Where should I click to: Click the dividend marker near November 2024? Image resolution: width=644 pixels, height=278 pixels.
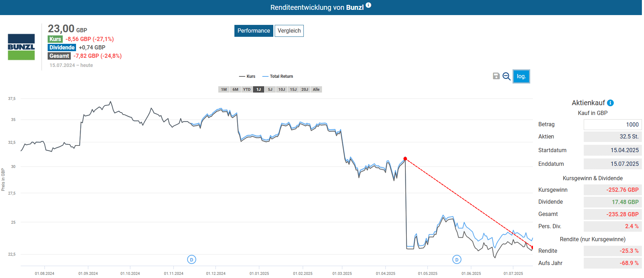(x=191, y=259)
